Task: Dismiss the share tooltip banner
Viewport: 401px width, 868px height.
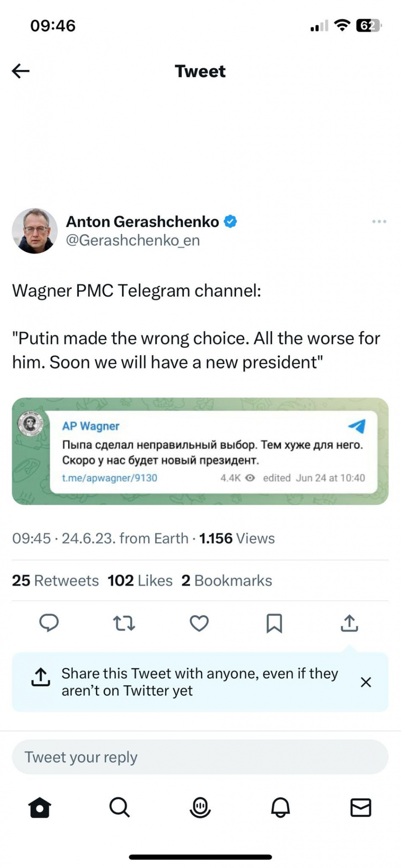Action: click(366, 682)
